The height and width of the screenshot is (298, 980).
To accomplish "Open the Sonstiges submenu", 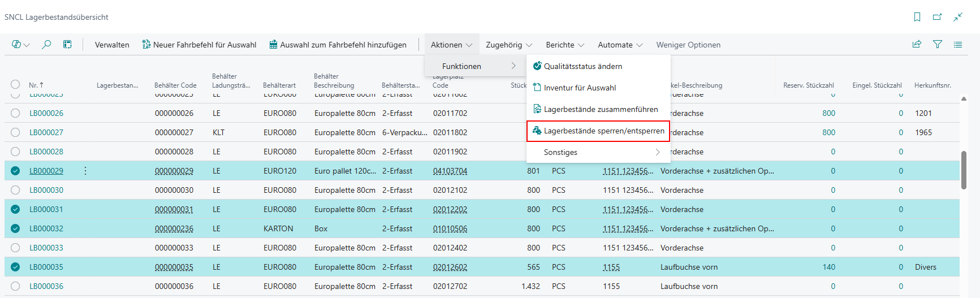I will pos(598,152).
